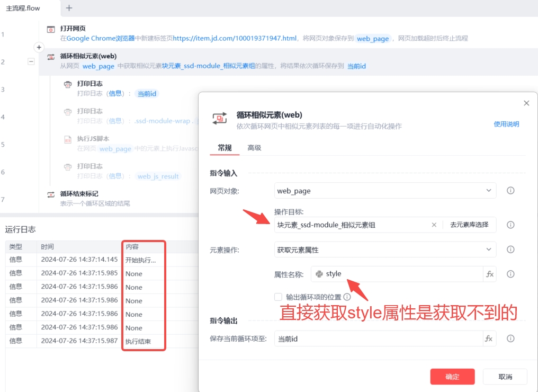538x392 pixels.
Task: Click the web_page variable tag in step 1
Action: pos(373,39)
